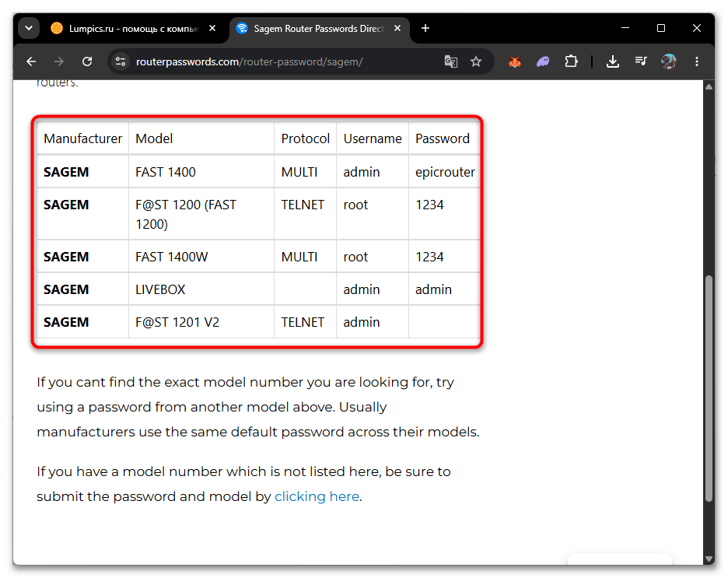
Task: Select 'root' username in FAST 1400W row
Action: (x=373, y=257)
